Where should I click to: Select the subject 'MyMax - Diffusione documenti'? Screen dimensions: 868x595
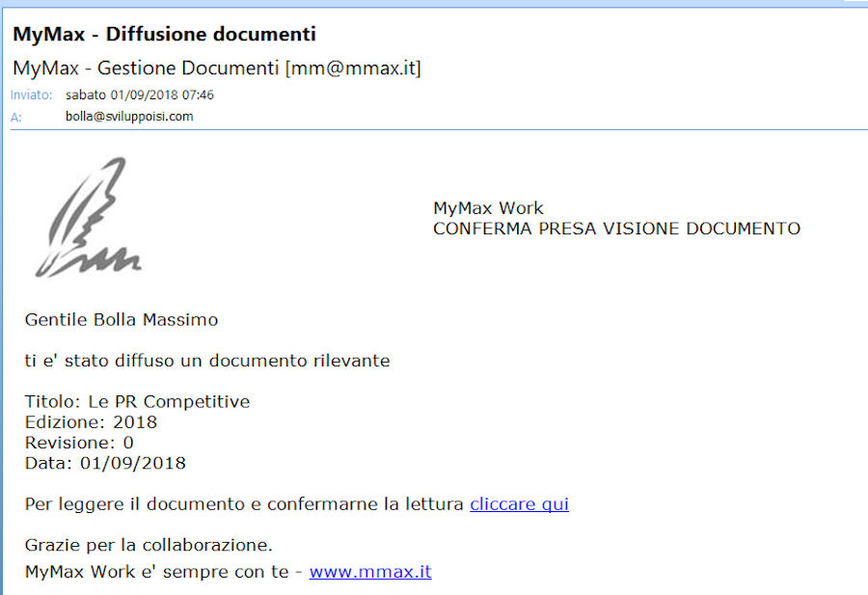[x=164, y=35]
